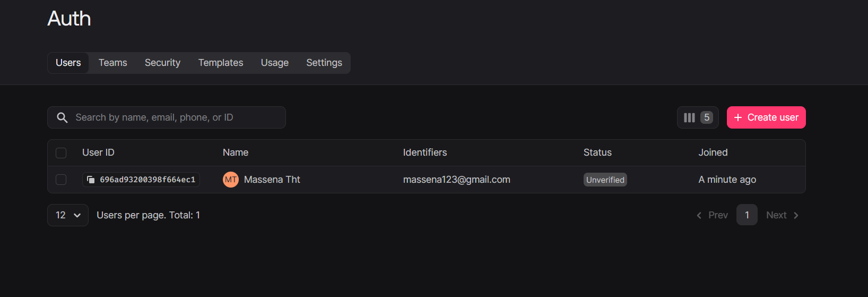Click the Next right chevron icon
The height and width of the screenshot is (297, 868).
796,215
